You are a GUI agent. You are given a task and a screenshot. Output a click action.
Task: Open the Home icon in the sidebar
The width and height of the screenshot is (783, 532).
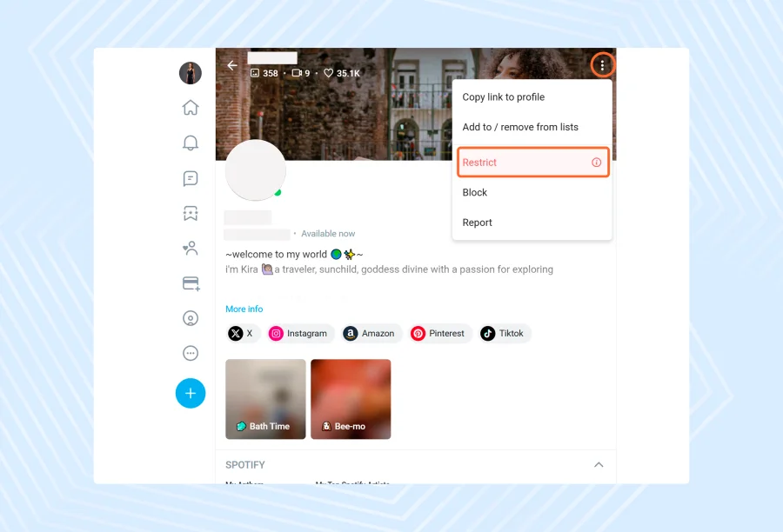point(191,107)
